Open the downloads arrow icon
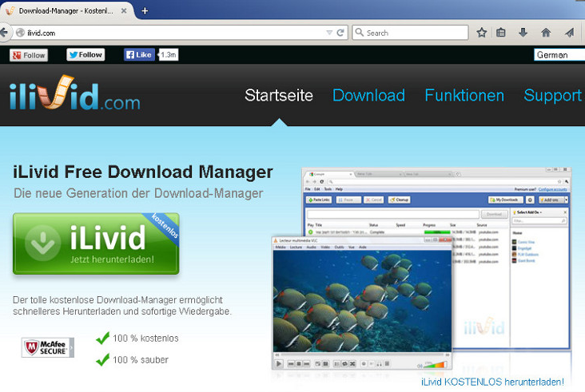The height and width of the screenshot is (392, 585). click(523, 33)
